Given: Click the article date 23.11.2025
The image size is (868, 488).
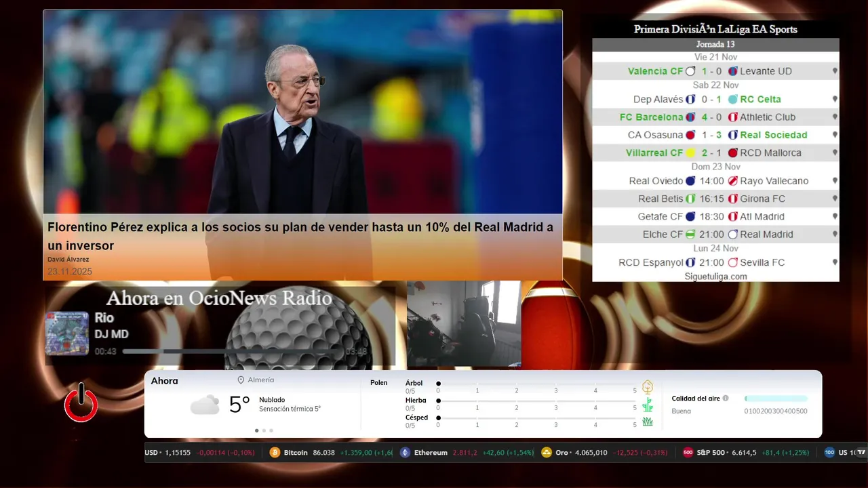Looking at the screenshot, I should point(70,272).
